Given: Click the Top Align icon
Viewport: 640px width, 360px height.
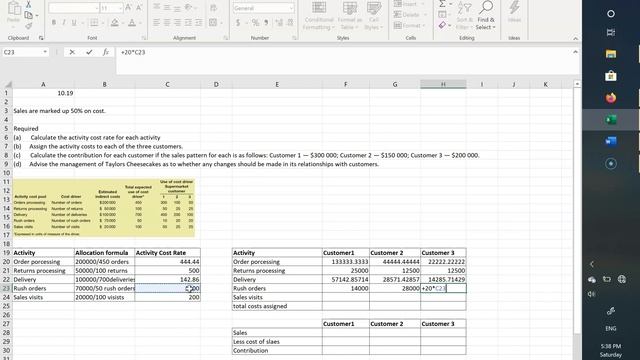Looking at the screenshot, I should point(157,7).
